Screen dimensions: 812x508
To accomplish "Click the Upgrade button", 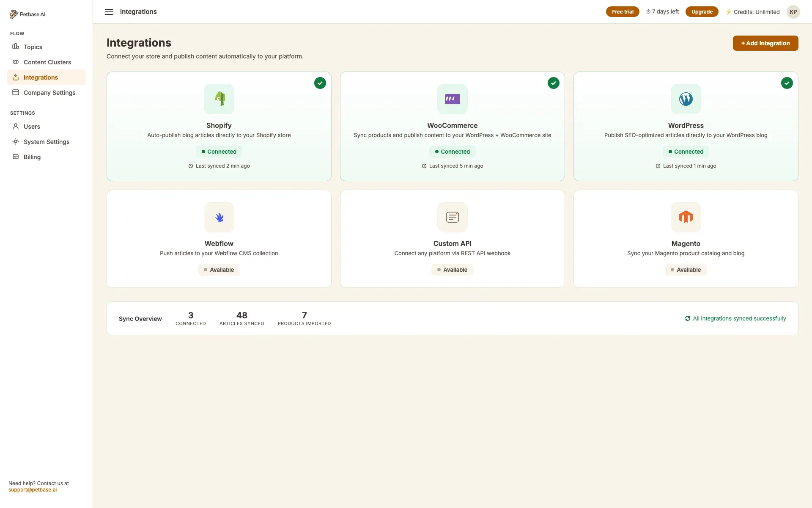I will [702, 11].
